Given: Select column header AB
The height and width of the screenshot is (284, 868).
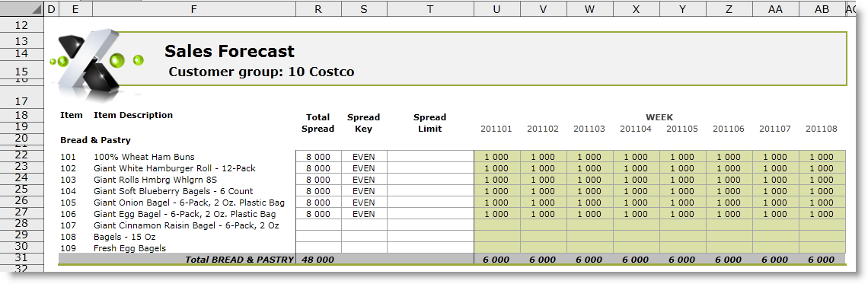Looking at the screenshot, I should (822, 9).
